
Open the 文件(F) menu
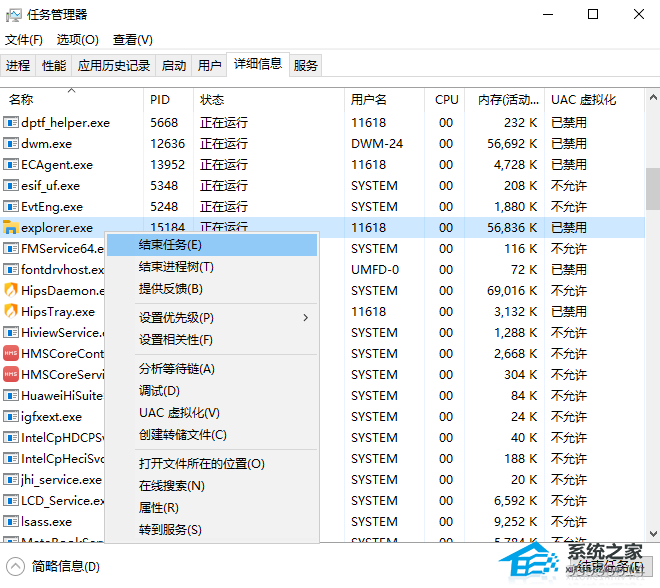click(x=24, y=40)
